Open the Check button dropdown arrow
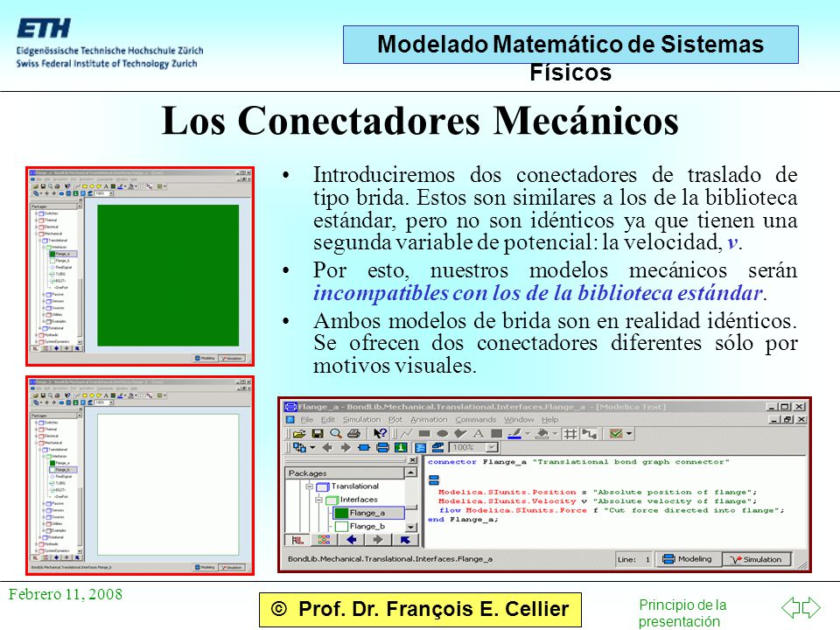840x630 pixels. [x=629, y=433]
